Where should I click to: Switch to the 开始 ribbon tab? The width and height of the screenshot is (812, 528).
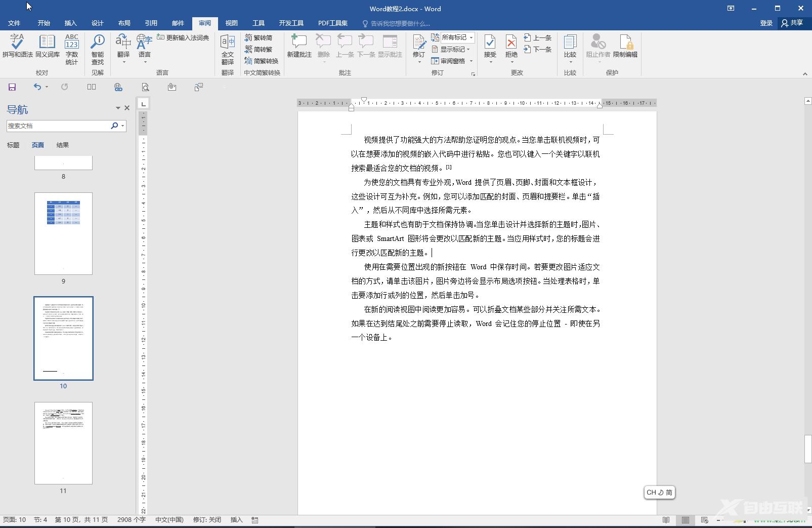44,23
